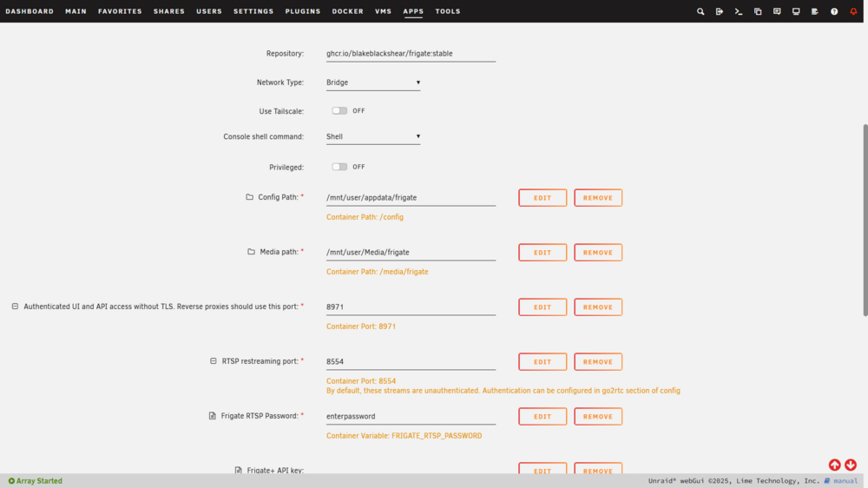Viewport: 868px width, 488px height.
Task: Click the page vertical scrollbar thumb
Action: (865, 221)
